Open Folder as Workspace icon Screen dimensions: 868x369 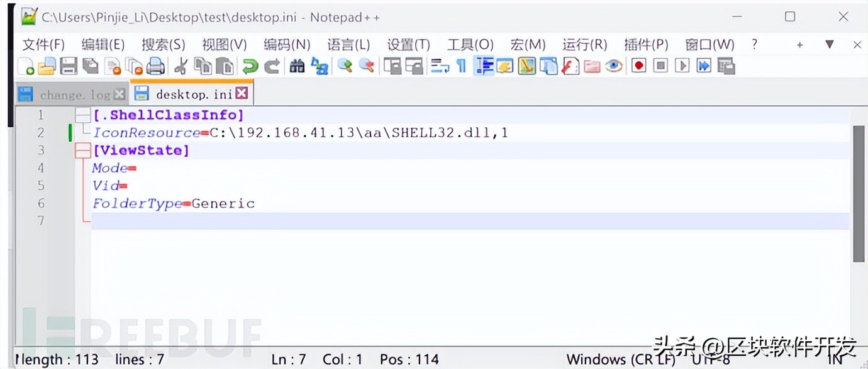(592, 66)
